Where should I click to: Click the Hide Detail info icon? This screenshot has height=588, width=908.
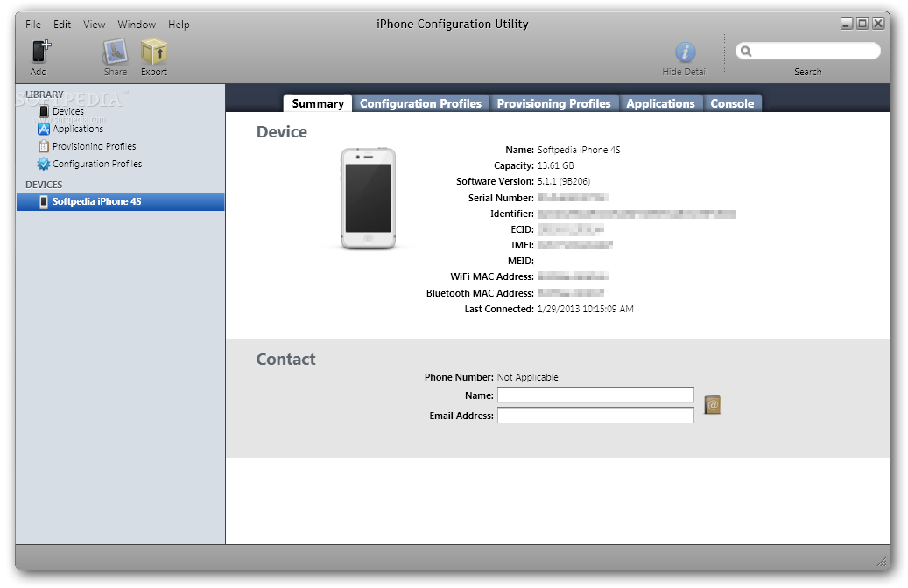tap(685, 52)
